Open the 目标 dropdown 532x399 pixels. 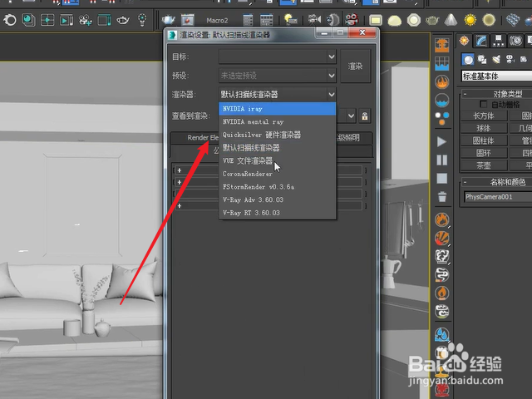click(277, 57)
